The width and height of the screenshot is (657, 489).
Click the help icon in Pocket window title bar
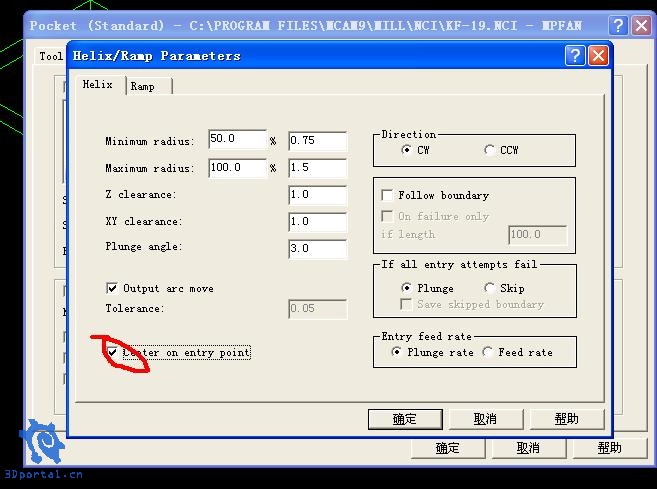click(x=618, y=26)
